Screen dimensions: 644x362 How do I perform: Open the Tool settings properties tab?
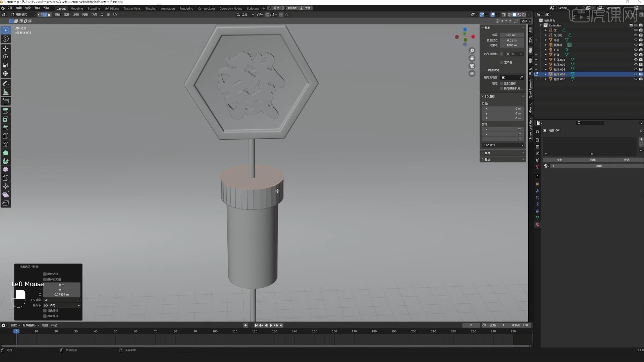[x=537, y=131]
